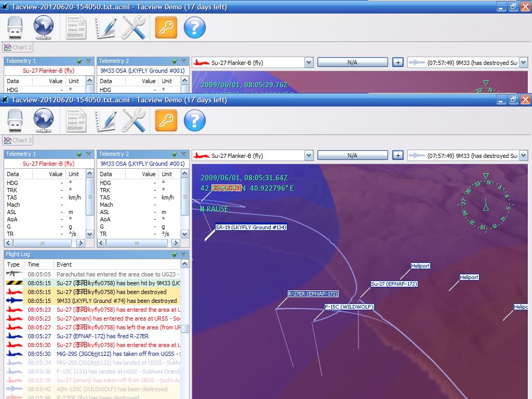
Task: Click the document report icon in back window
Action: point(76,28)
